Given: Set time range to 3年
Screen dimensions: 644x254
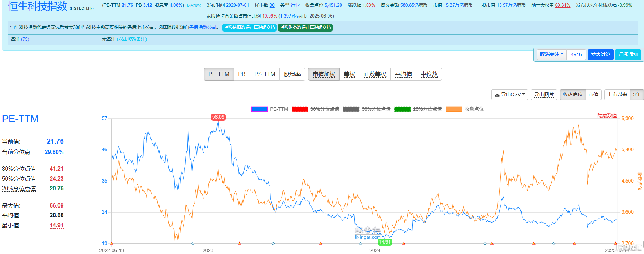Looking at the screenshot, I should (637, 95).
